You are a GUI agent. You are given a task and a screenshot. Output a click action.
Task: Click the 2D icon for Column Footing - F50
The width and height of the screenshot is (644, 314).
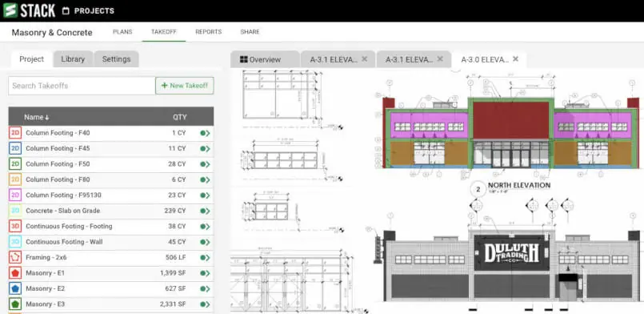click(15, 164)
